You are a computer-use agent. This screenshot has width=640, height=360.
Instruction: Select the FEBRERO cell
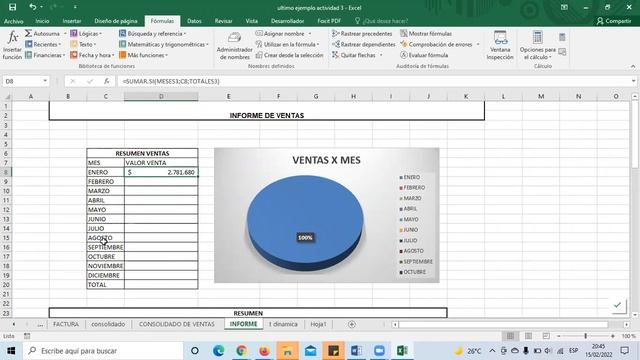tap(105, 182)
